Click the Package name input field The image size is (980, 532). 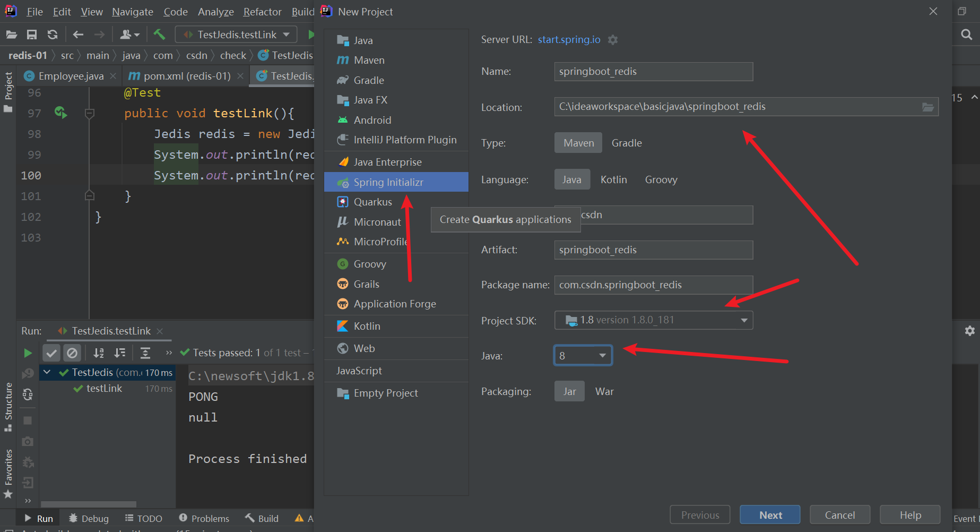coord(654,285)
